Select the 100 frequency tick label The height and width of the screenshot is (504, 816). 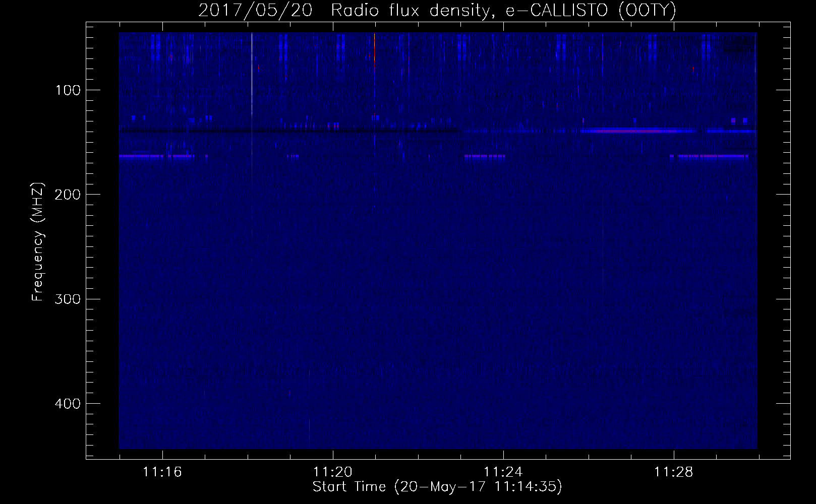69,90
